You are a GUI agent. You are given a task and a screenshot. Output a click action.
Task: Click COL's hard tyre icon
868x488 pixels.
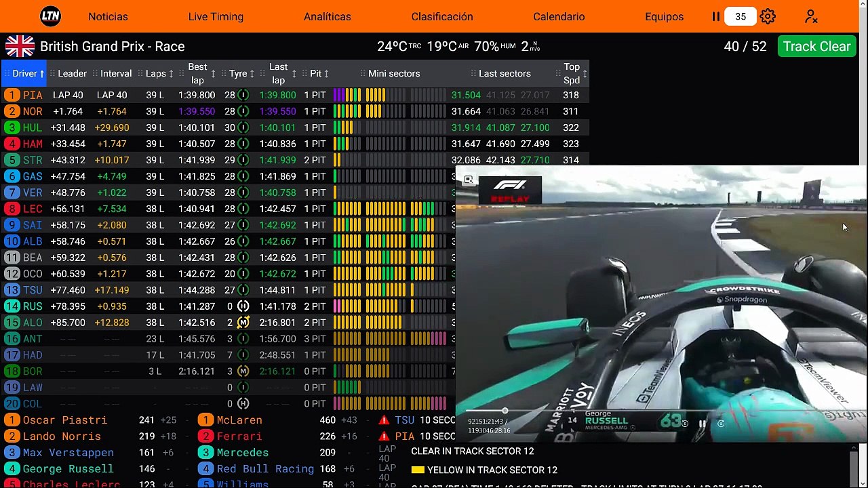243,404
